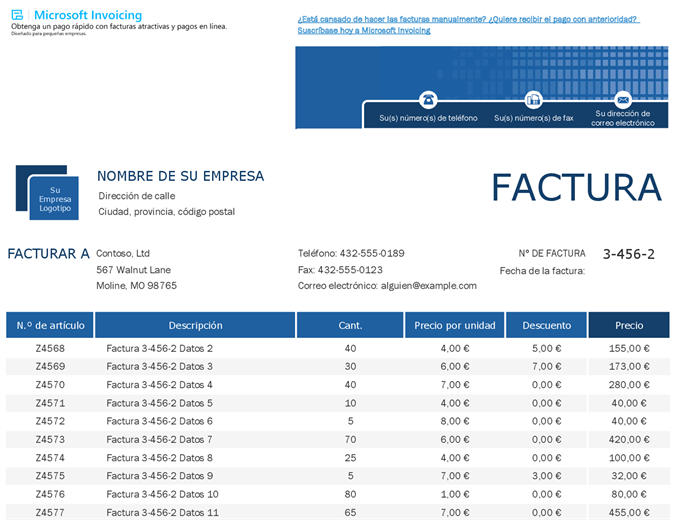Click Su(s) número(s) de fax text
The width and height of the screenshot is (675, 520).
pyautogui.click(x=533, y=118)
